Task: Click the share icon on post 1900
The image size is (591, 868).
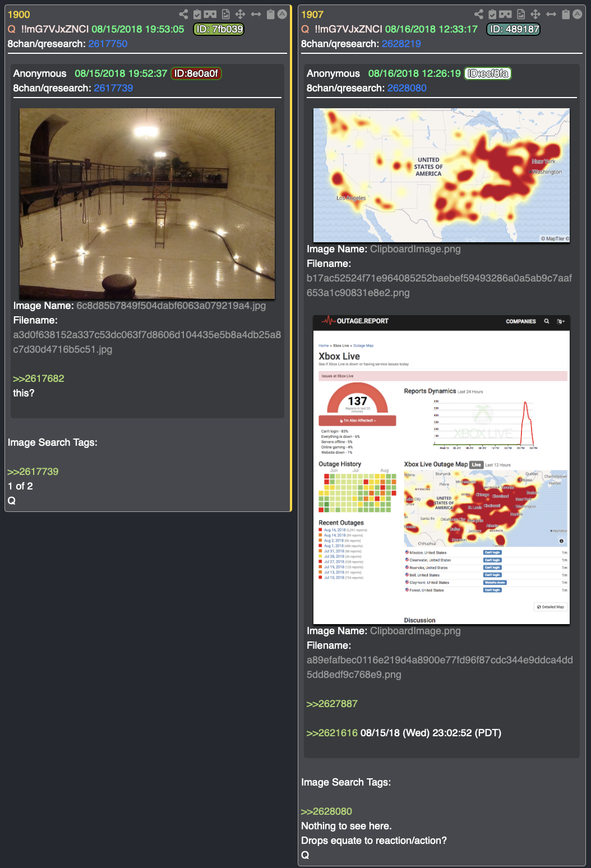Action: 183,14
